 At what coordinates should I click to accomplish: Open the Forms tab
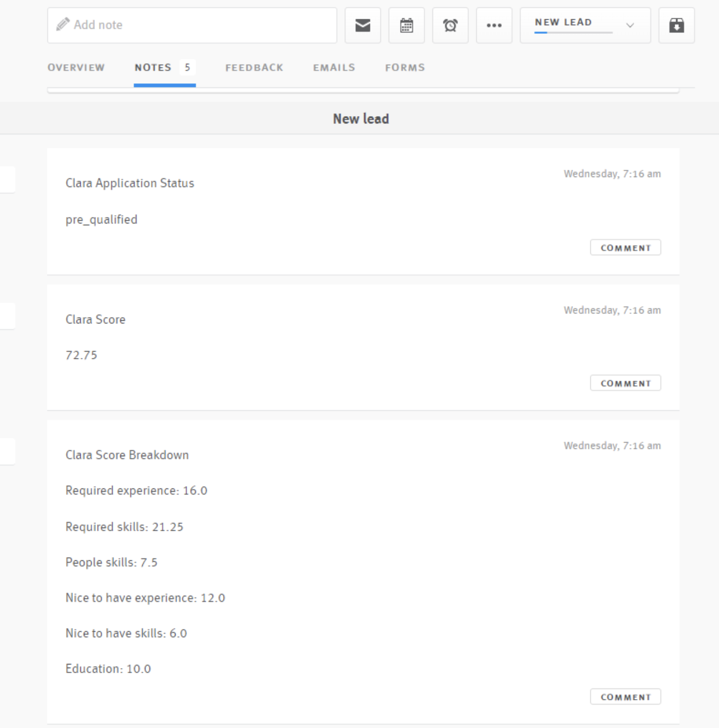click(x=405, y=68)
